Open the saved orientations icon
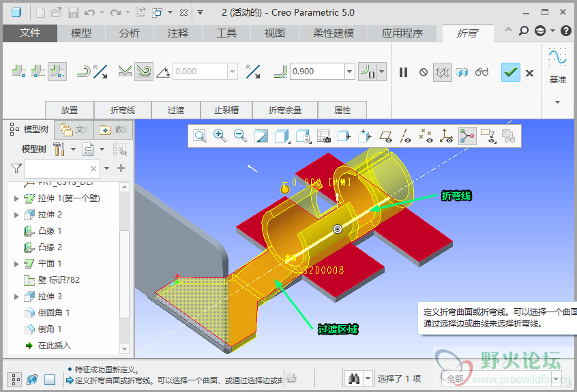Screen dimensions: 577x392 click(303, 136)
